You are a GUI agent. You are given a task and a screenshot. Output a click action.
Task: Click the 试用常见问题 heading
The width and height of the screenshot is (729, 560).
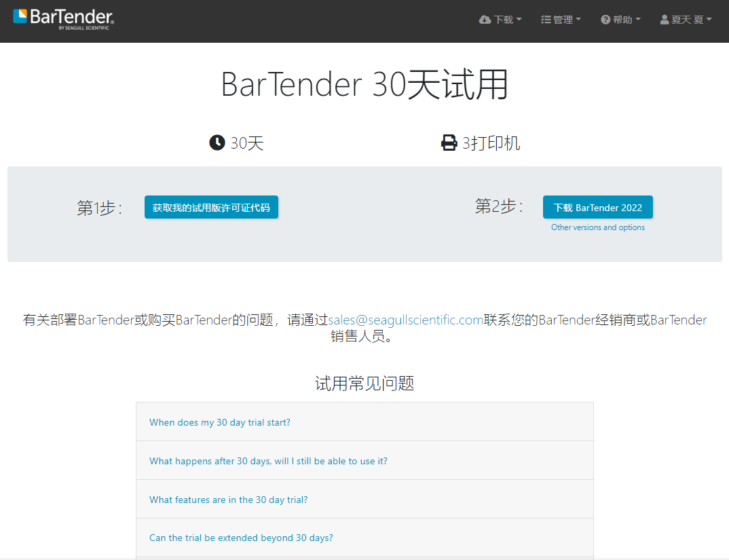click(364, 384)
